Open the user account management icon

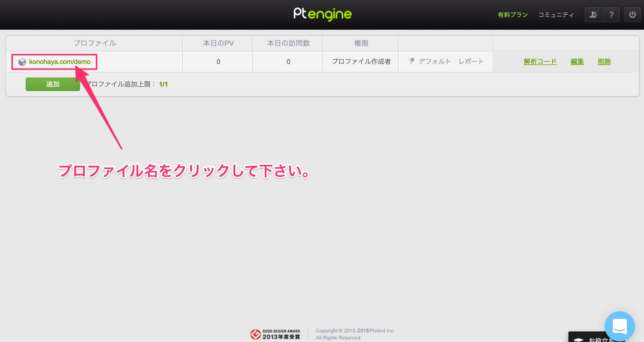coord(593,14)
